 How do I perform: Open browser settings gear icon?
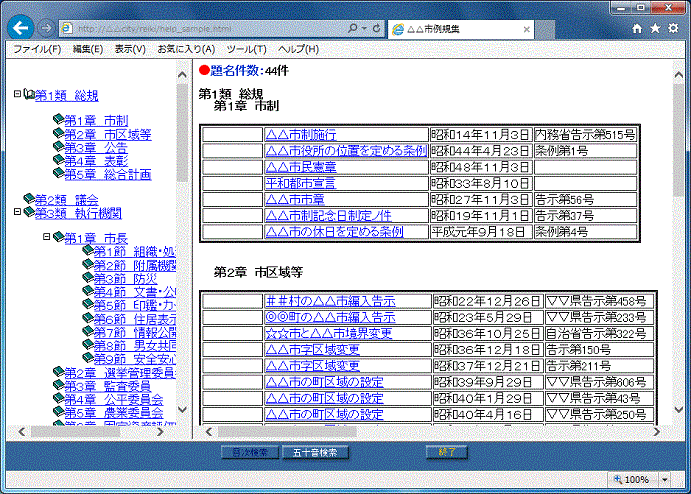[675, 28]
